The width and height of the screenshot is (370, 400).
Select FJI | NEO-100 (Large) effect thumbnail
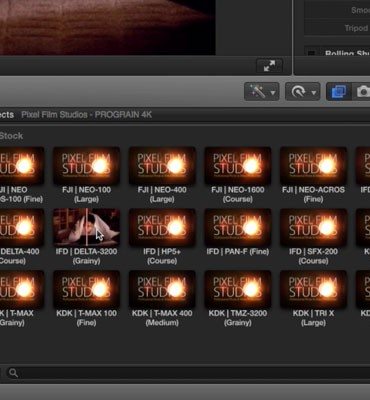click(x=86, y=166)
